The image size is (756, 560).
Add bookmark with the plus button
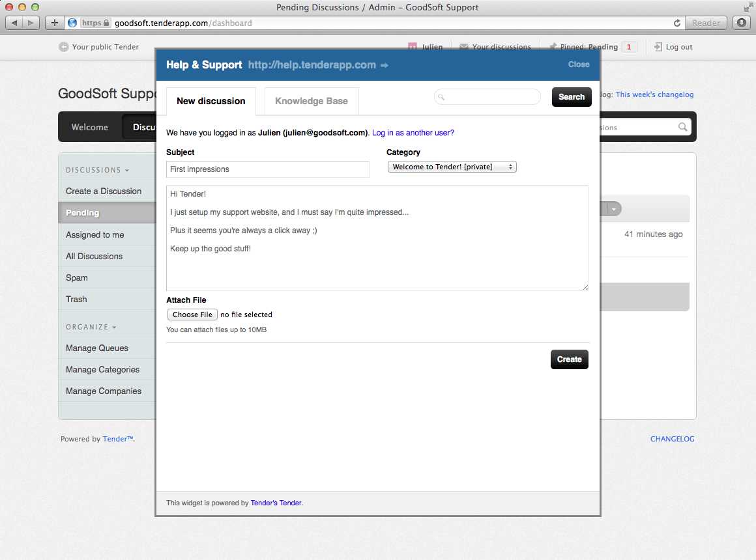[55, 23]
